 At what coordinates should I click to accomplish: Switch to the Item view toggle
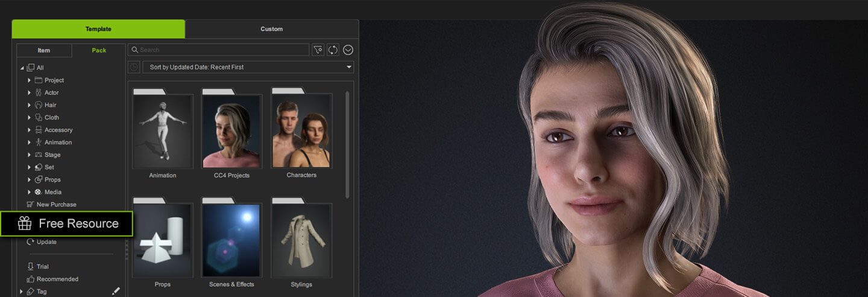coord(44,51)
